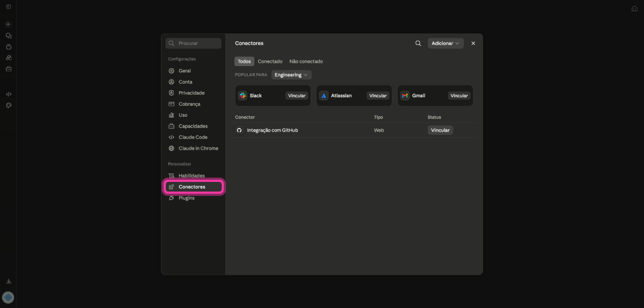Go to Claude Code settings

click(x=193, y=137)
